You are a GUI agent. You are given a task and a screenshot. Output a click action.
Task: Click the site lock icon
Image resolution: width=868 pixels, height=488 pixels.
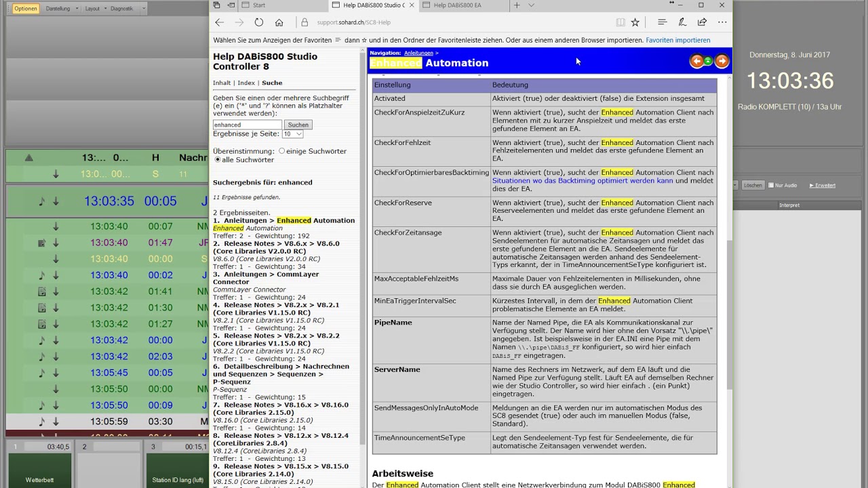click(x=304, y=22)
